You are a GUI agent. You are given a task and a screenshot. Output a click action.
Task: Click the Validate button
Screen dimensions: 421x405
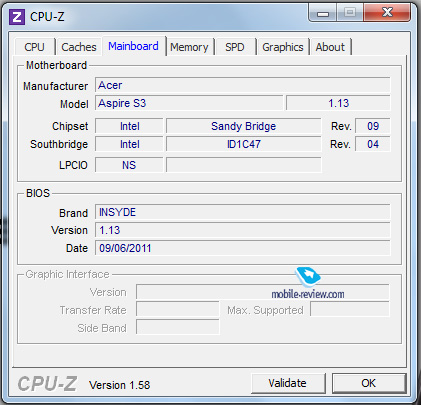pos(288,383)
